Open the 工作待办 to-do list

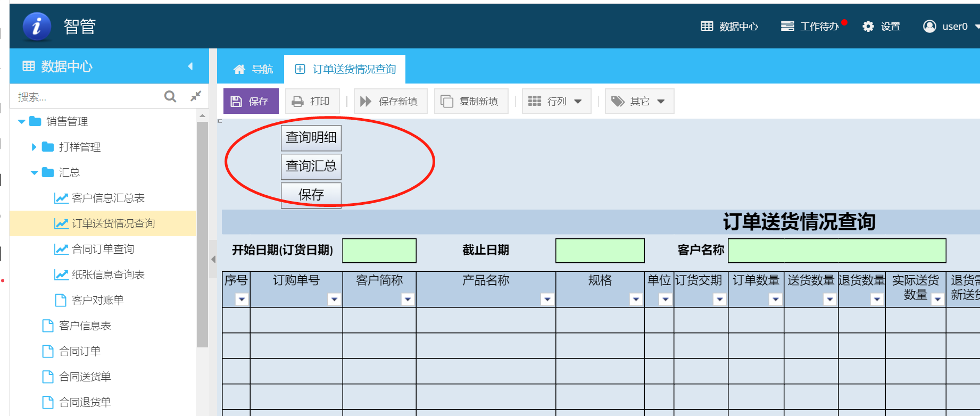[x=811, y=26]
